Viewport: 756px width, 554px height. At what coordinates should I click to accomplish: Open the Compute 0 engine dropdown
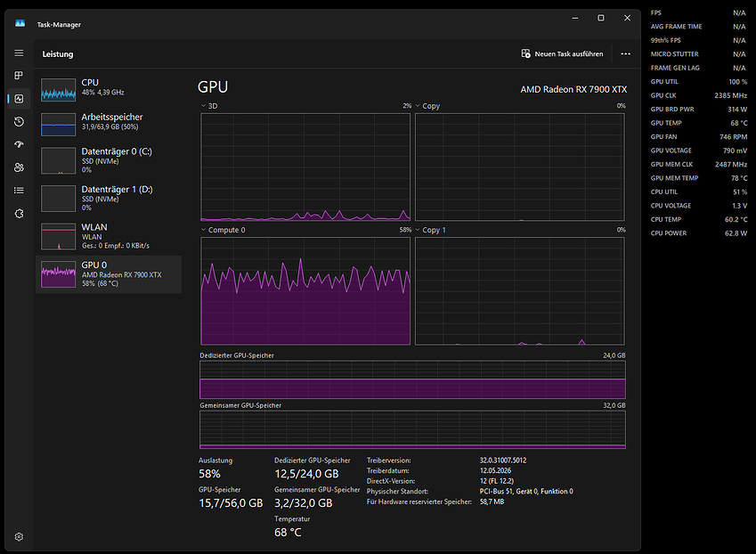click(x=223, y=230)
